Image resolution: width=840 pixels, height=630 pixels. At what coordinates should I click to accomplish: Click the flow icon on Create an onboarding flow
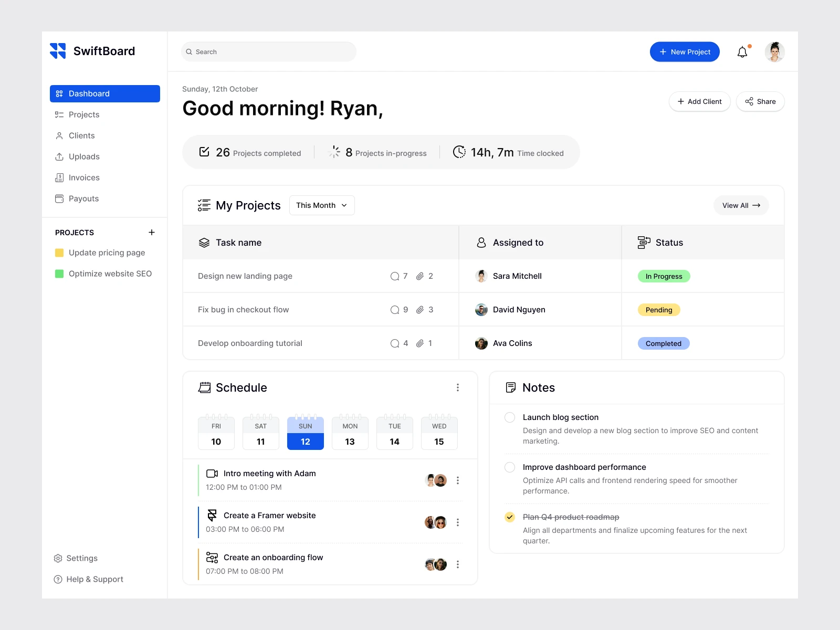[212, 558]
